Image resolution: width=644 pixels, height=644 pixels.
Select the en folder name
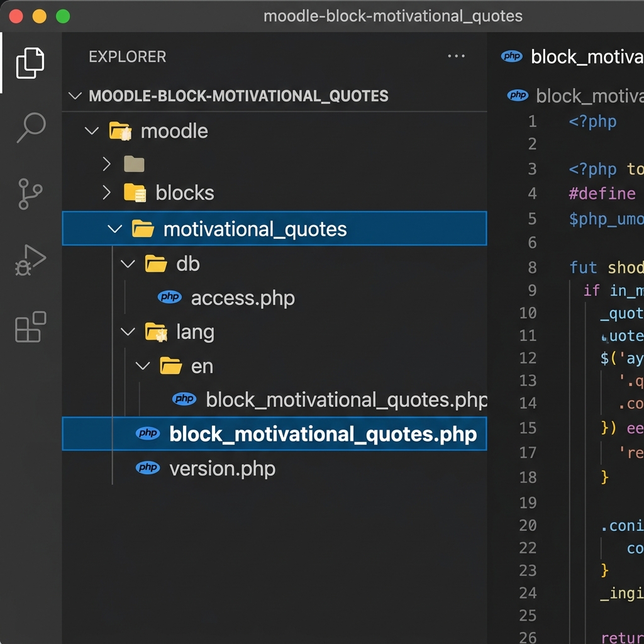pos(202,367)
